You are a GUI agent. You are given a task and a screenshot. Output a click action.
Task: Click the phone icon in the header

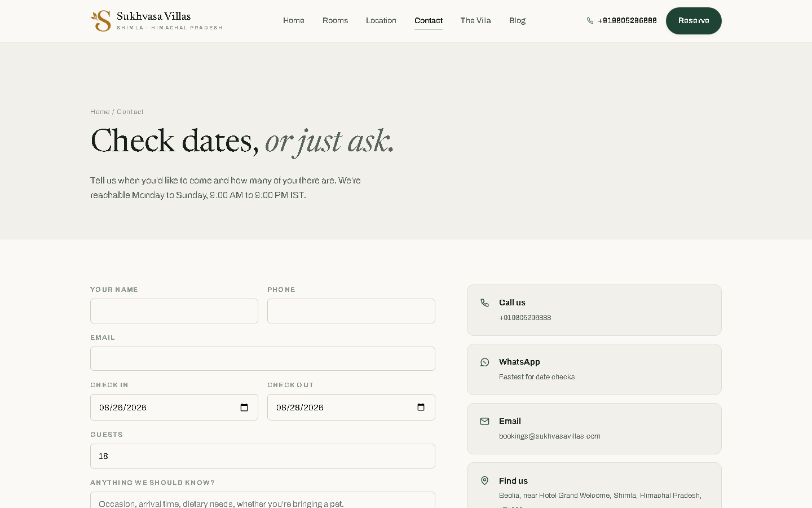(590, 21)
